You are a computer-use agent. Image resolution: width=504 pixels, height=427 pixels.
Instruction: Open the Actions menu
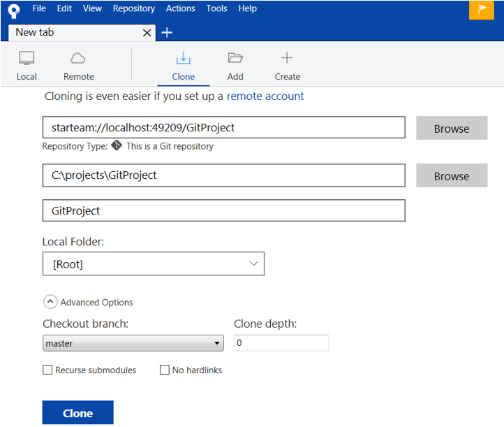tap(180, 8)
